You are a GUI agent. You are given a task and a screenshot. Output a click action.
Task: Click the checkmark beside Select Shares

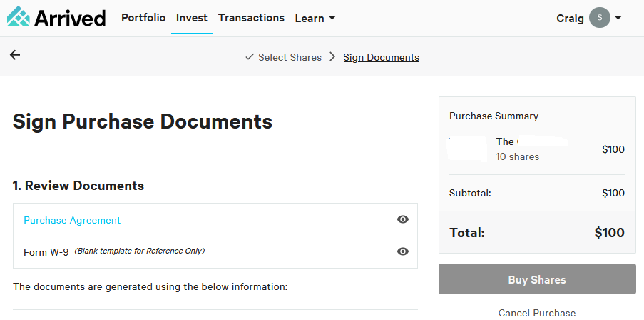pos(249,57)
